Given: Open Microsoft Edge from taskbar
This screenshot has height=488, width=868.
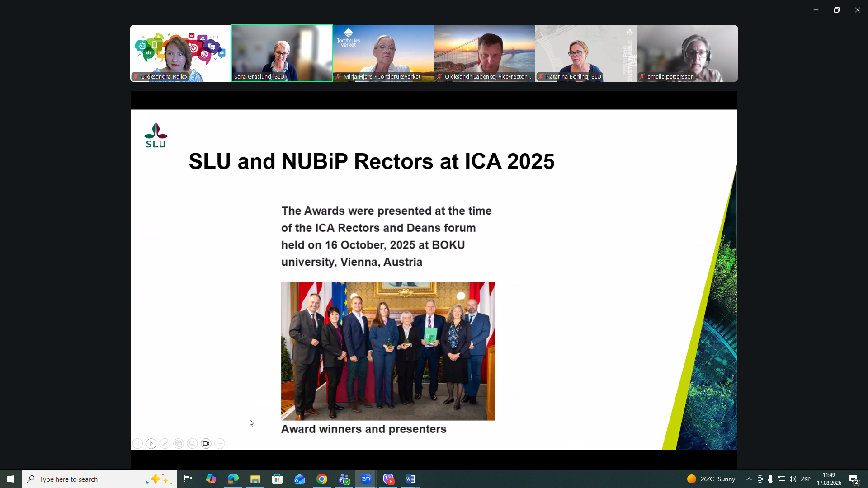Looking at the screenshot, I should pyautogui.click(x=233, y=479).
